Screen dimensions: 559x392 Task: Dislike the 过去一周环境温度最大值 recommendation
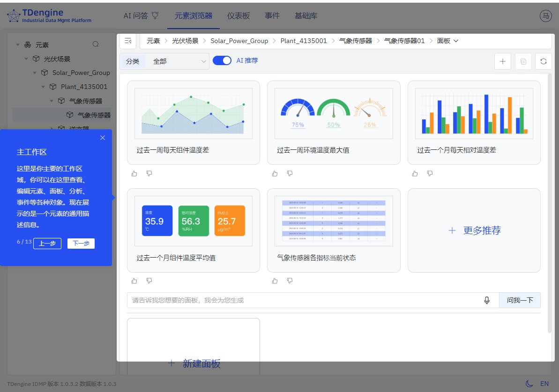point(290,174)
